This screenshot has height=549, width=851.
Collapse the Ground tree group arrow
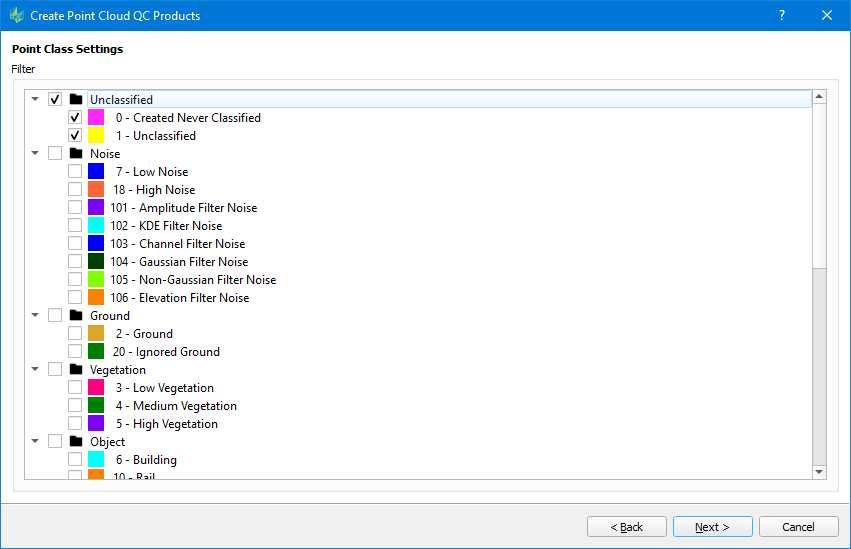pos(35,316)
